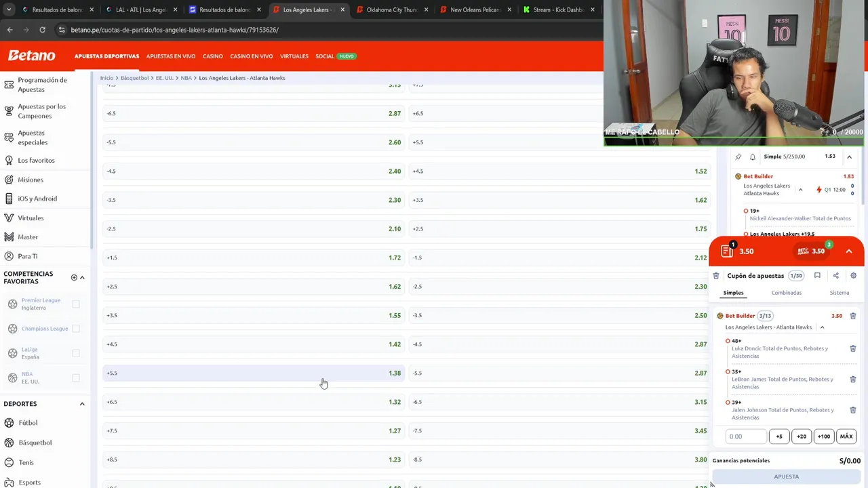Image resolution: width=868 pixels, height=488 pixels.
Task: Go back in browser
Action: click(x=9, y=30)
